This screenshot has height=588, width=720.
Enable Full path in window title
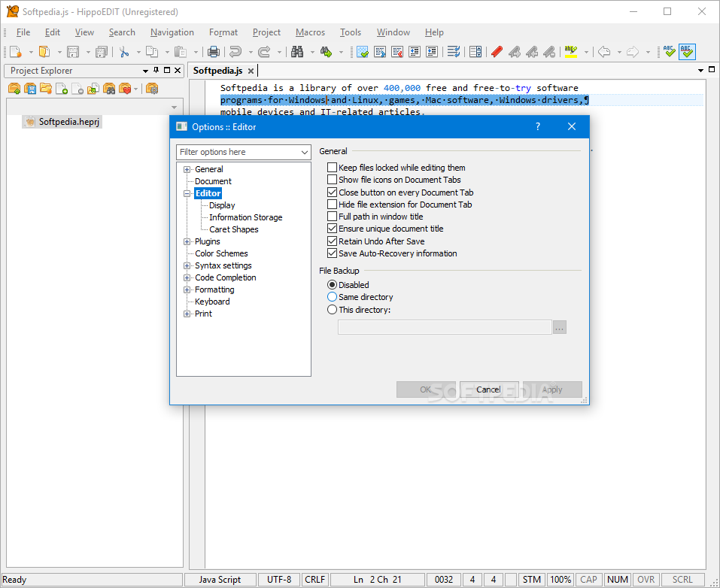[332, 217]
